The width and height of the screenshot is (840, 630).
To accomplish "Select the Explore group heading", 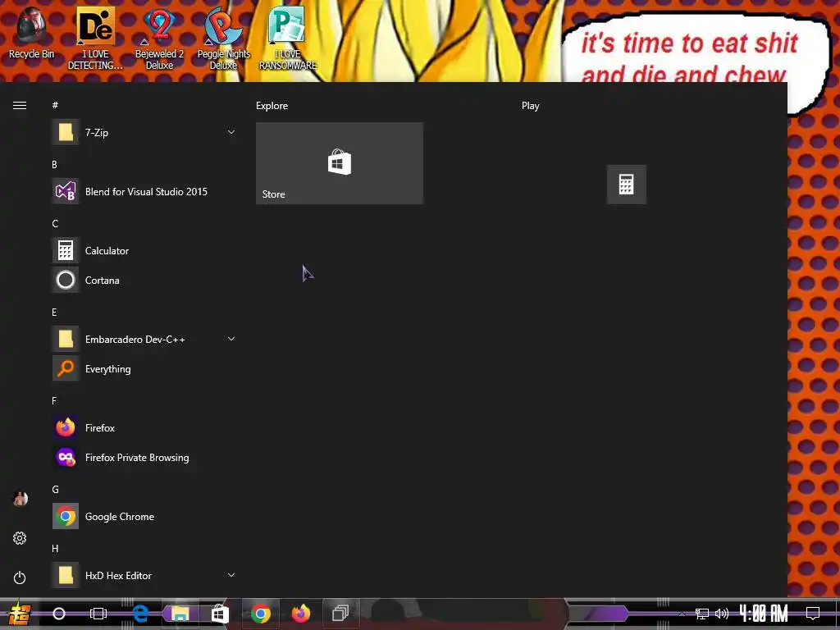I will 272,106.
